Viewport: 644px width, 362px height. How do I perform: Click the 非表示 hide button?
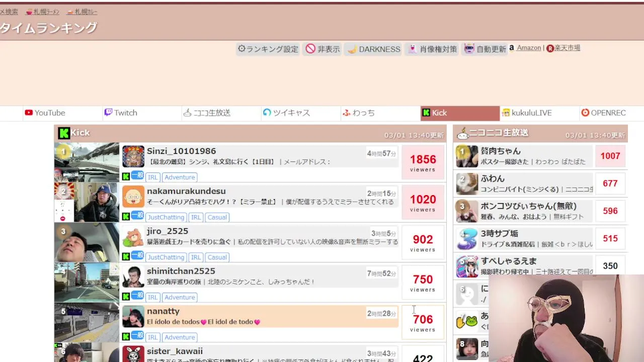point(323,49)
